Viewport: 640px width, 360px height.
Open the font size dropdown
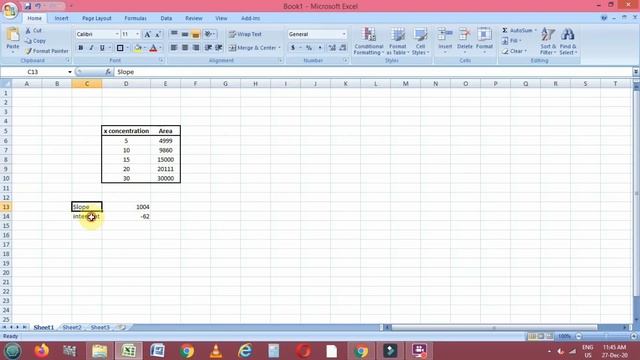coord(138,34)
